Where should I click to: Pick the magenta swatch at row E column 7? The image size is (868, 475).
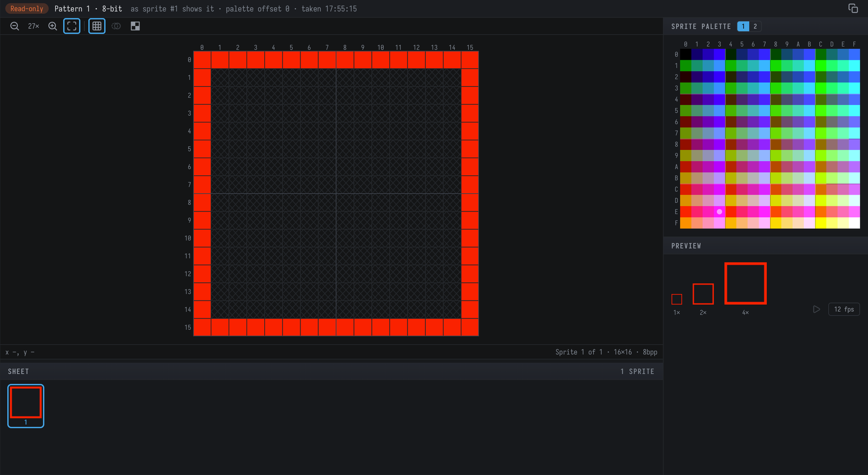click(x=764, y=211)
